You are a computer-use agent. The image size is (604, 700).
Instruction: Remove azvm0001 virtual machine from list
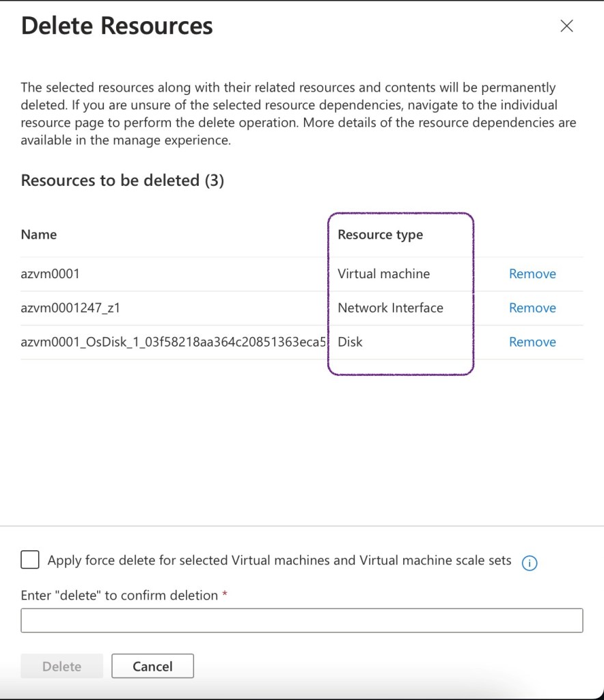(532, 274)
